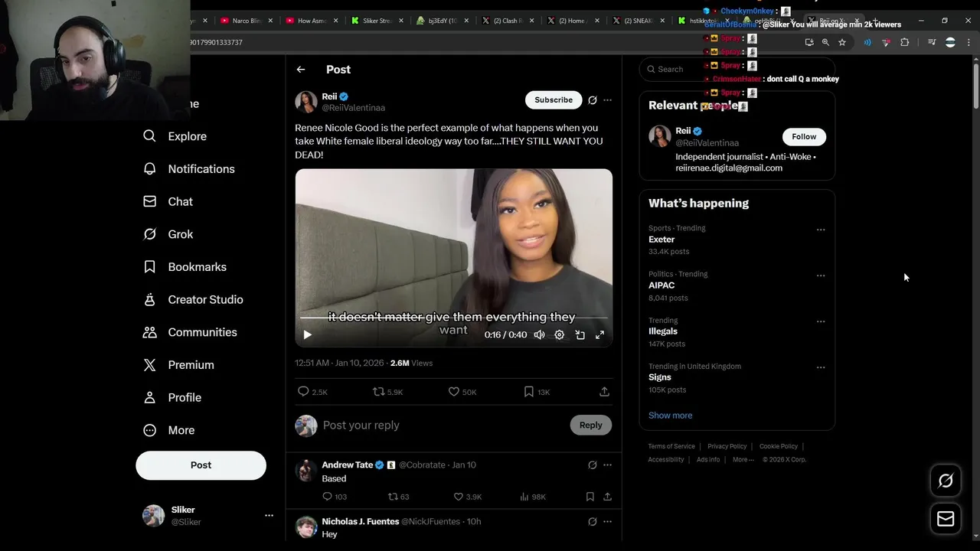Viewport: 980px width, 551px height.
Task: Open Premium in the sidebar
Action: pos(179,365)
